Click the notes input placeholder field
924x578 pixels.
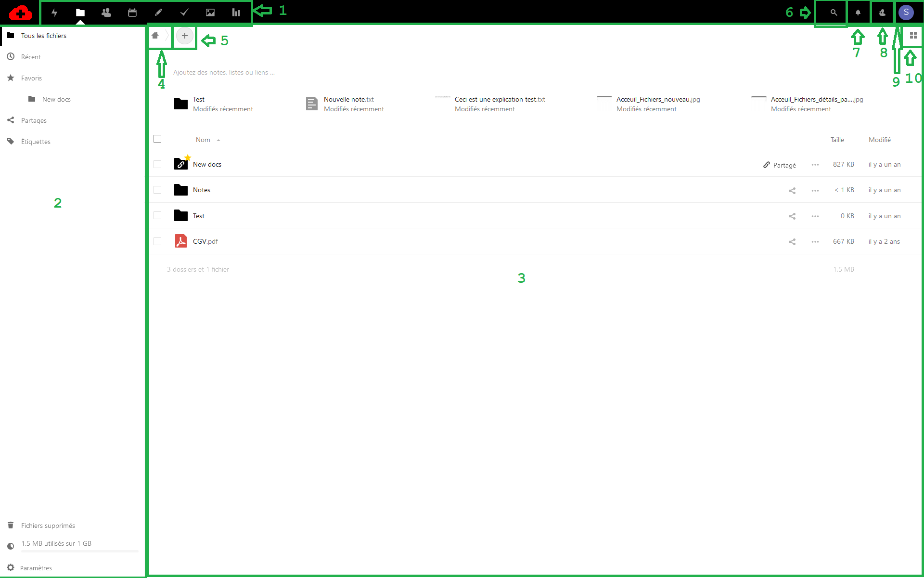coord(224,72)
